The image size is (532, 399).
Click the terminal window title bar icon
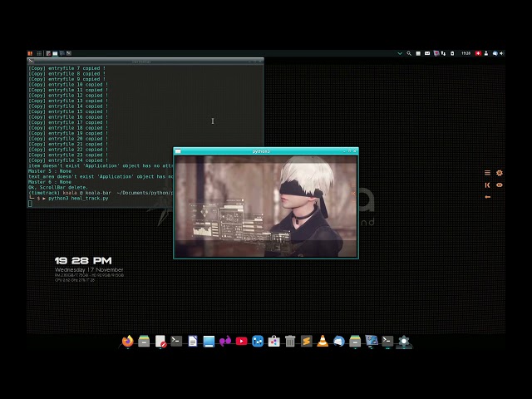click(x=31, y=61)
